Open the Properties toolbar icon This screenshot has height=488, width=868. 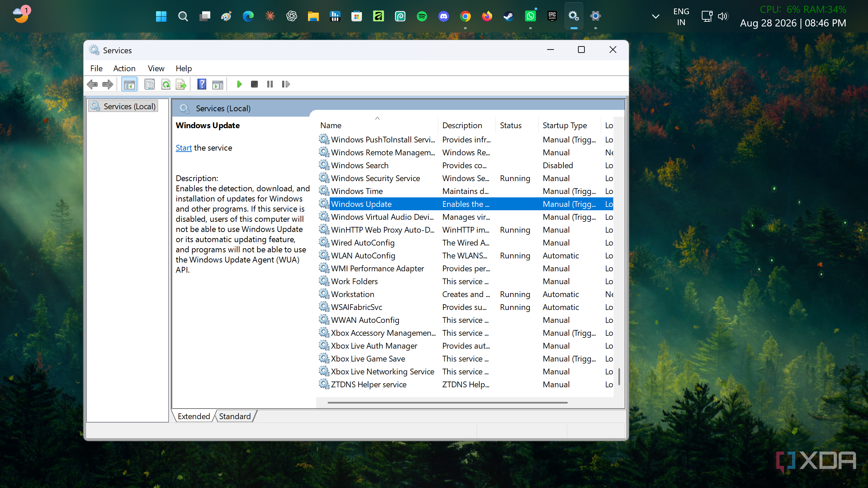[x=149, y=84]
